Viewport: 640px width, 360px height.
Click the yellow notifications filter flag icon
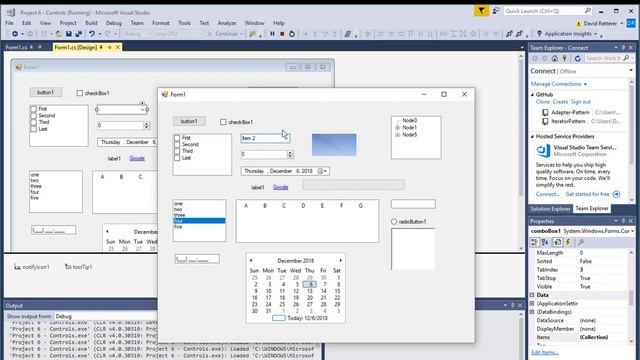click(x=482, y=11)
